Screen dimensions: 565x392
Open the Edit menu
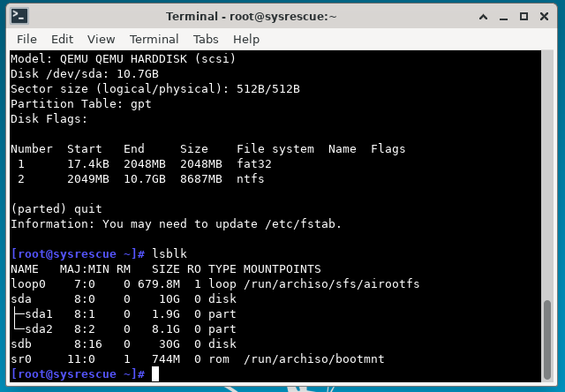[x=62, y=39]
